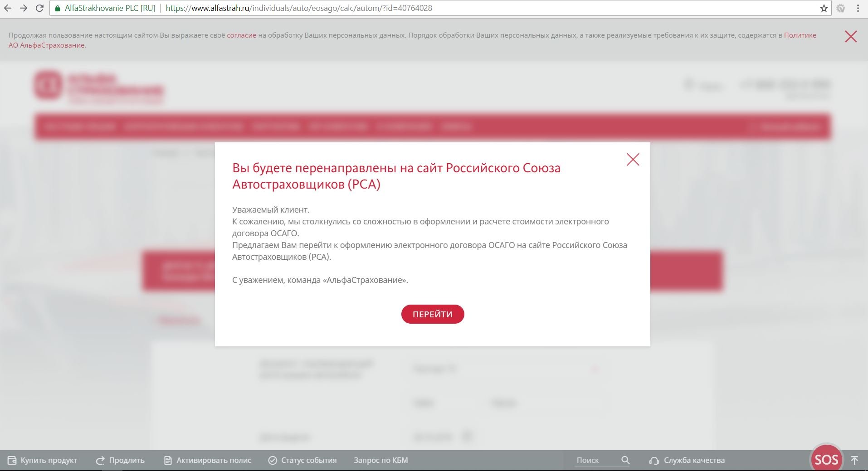Click the text 'Уважаемый клиент.'
868x471 pixels.
click(x=271, y=210)
